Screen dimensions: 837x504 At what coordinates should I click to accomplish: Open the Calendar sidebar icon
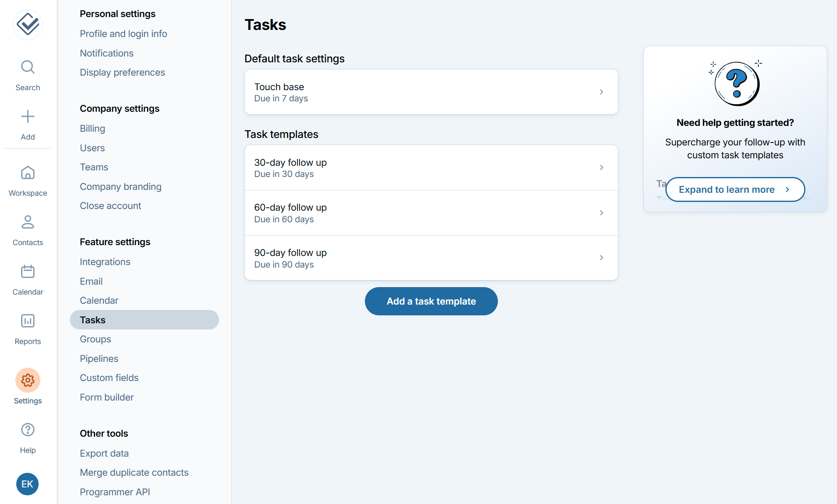tap(28, 272)
